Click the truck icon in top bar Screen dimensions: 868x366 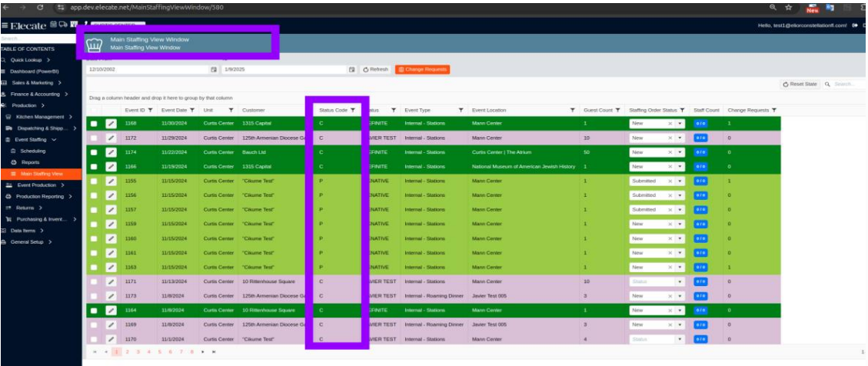click(63, 25)
